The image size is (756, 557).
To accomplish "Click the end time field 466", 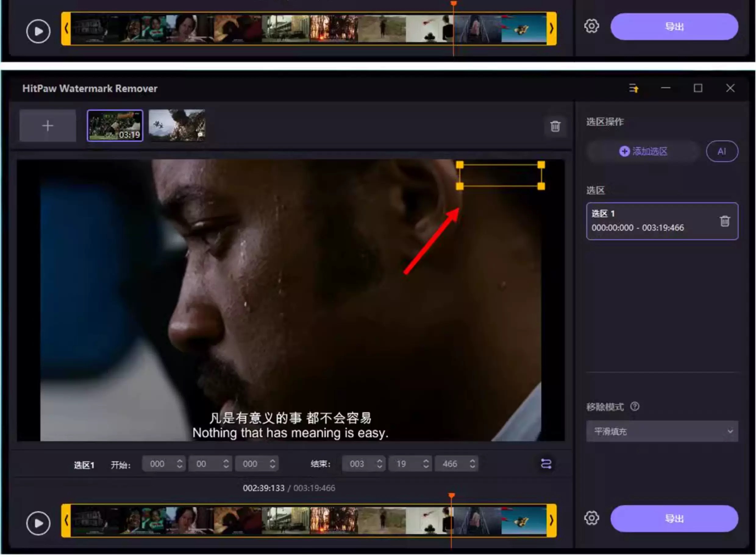I will [x=450, y=464].
